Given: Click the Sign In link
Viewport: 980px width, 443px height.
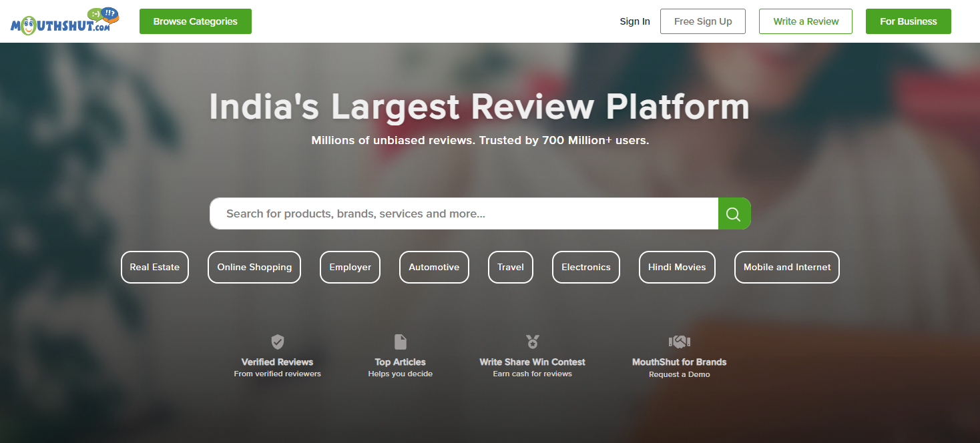Looking at the screenshot, I should [635, 21].
